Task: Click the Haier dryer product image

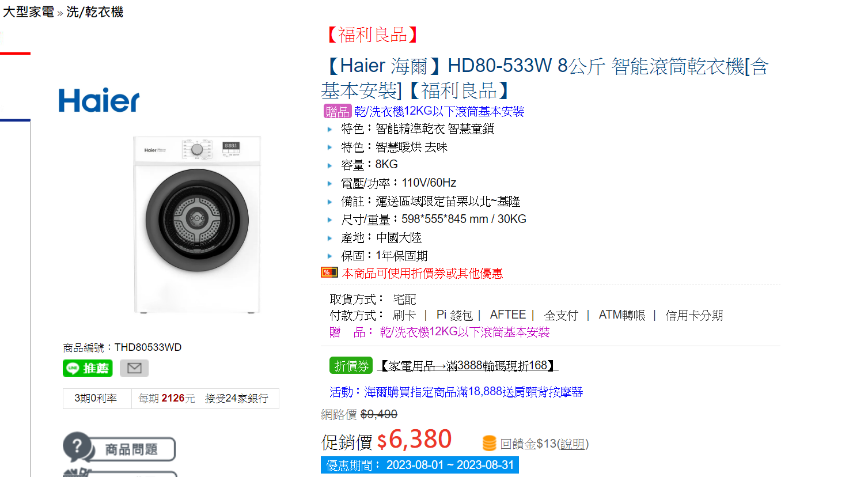Action: point(197,225)
